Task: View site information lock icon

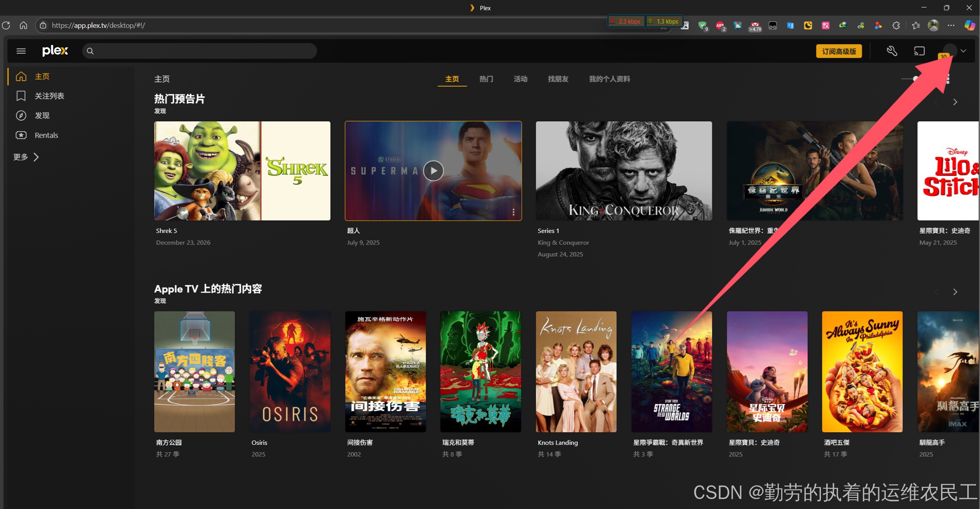Action: [x=43, y=25]
